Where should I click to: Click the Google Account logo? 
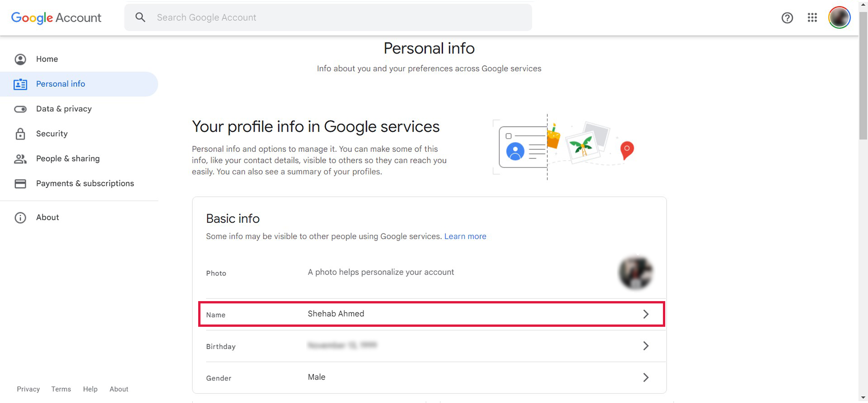(56, 17)
